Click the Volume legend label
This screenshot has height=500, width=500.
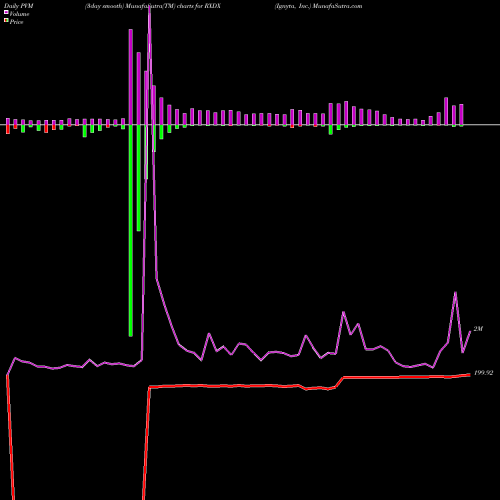[x=19, y=14]
